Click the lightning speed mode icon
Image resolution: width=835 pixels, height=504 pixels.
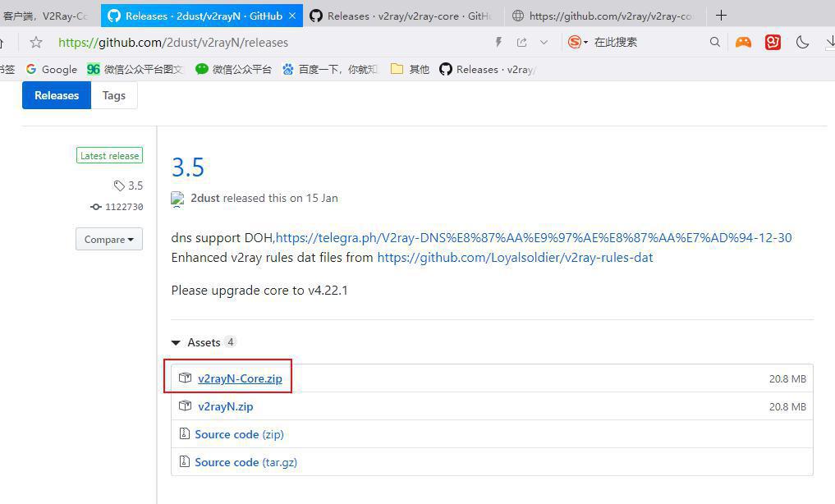click(x=498, y=42)
